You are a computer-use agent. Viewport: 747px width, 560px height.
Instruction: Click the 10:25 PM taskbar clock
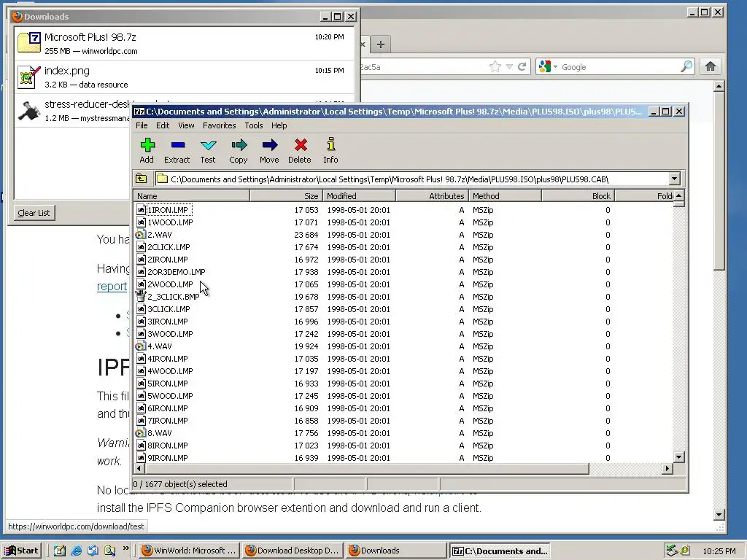[x=719, y=551]
